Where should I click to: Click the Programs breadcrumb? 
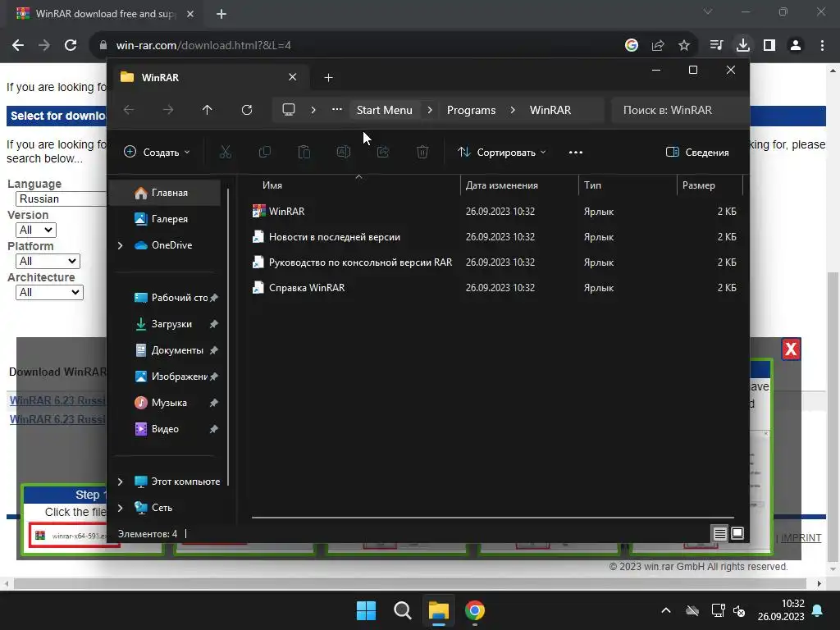[472, 110]
